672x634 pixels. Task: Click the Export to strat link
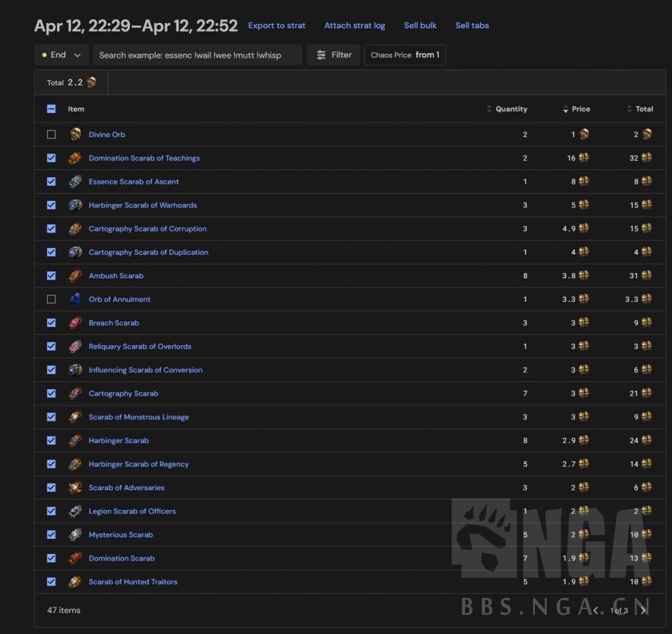coord(276,26)
